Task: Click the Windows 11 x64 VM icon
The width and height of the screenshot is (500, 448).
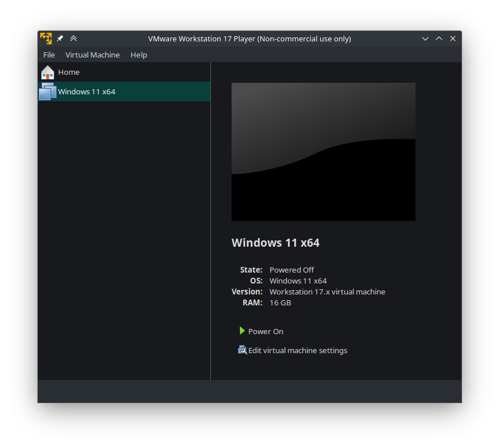Action: (x=48, y=91)
